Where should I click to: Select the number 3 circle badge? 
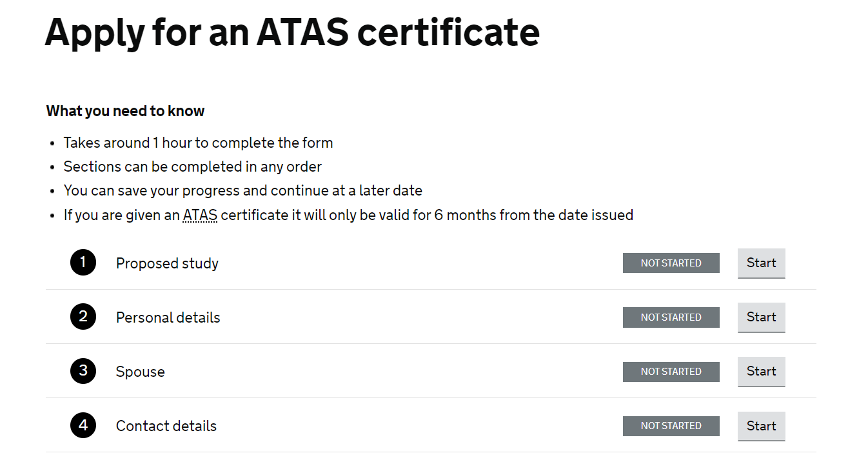[83, 371]
